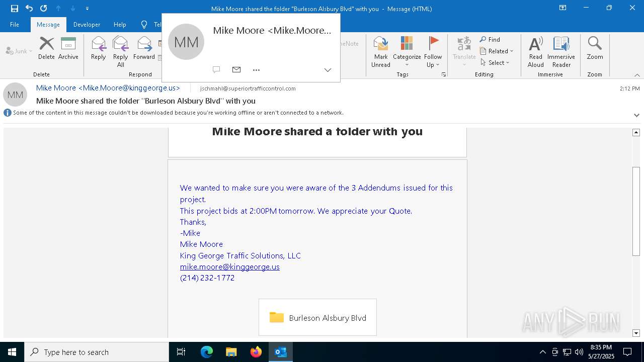This screenshot has width=644, height=362.
Task: Save the message using the floppy icon
Action: 14,9
